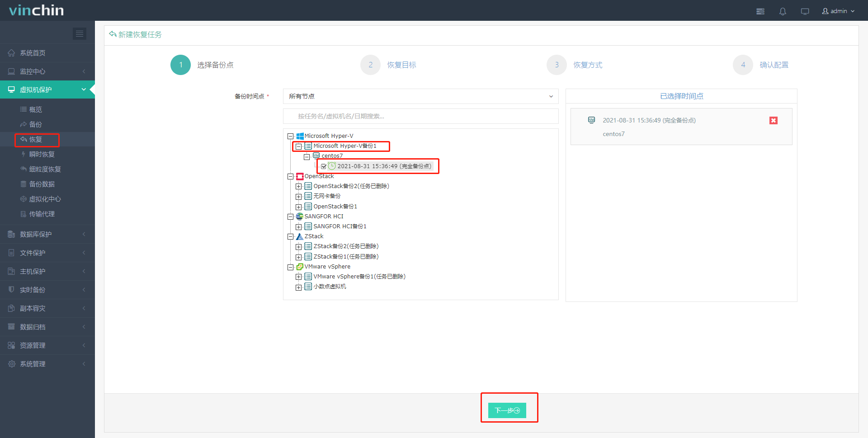868x438 pixels.
Task: Click the clock icon of backup point
Action: [x=332, y=166]
